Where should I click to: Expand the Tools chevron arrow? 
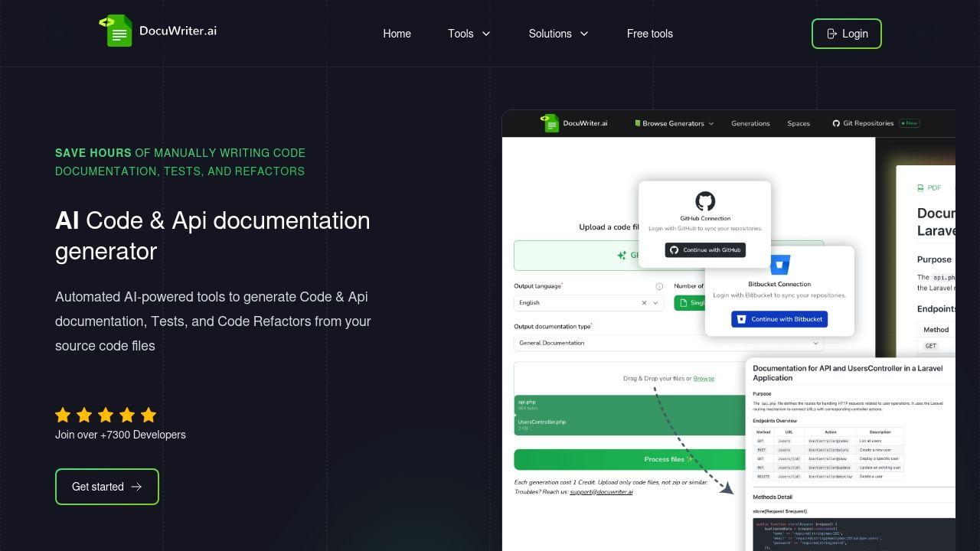(x=486, y=34)
